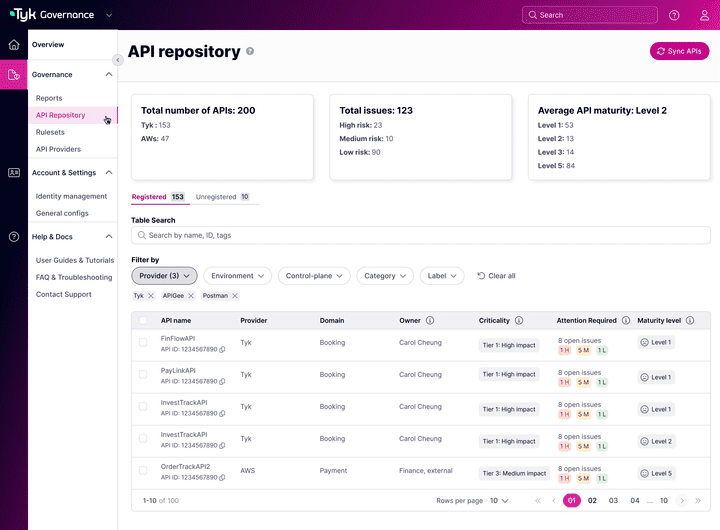
Task: Focus the Table Search input field
Action: [421, 235]
